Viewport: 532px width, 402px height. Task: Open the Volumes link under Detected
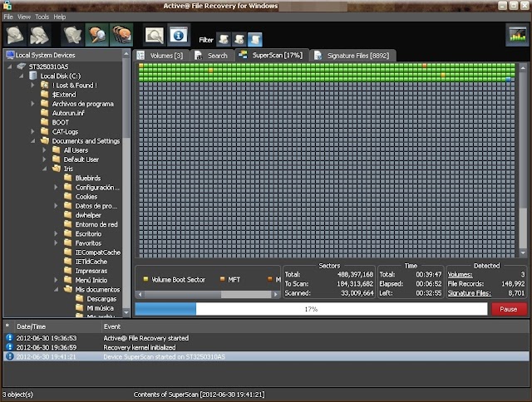[460, 275]
